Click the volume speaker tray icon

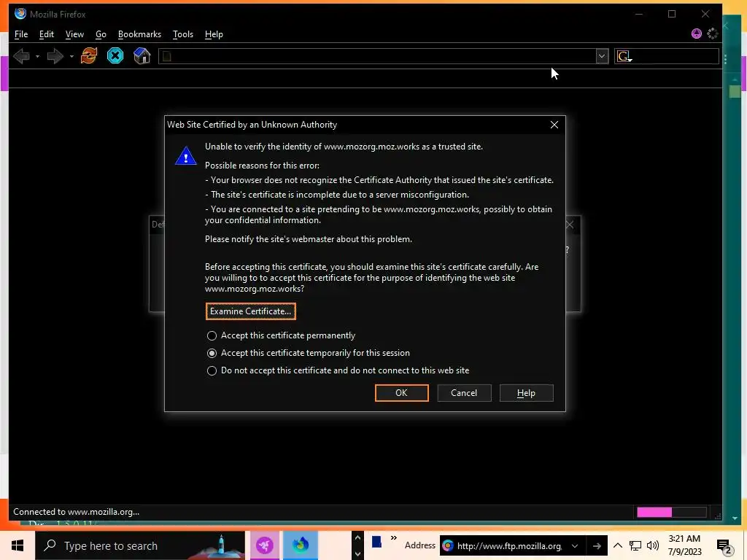[653, 545]
